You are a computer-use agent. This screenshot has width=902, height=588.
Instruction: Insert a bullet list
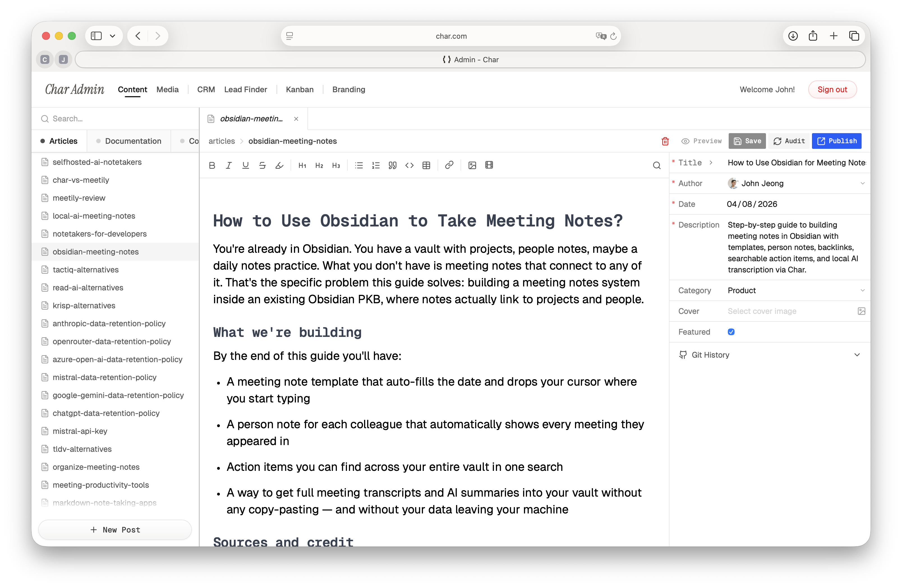pyautogui.click(x=359, y=165)
